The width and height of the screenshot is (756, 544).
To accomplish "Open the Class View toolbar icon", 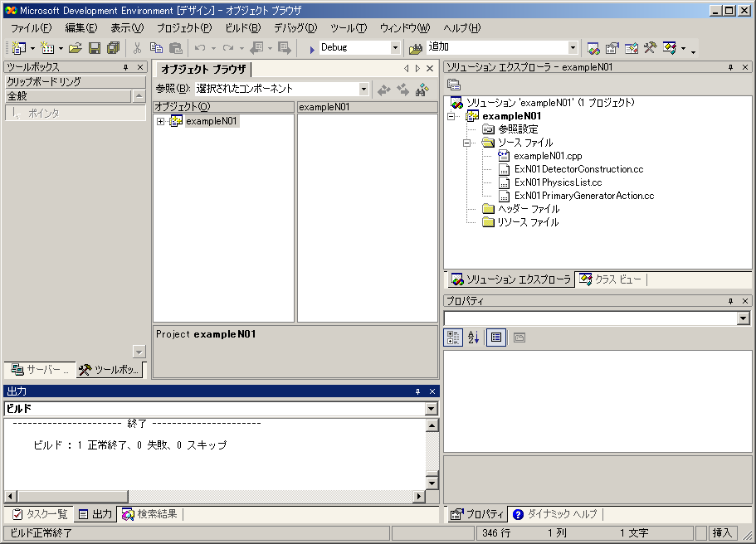I will (x=669, y=48).
